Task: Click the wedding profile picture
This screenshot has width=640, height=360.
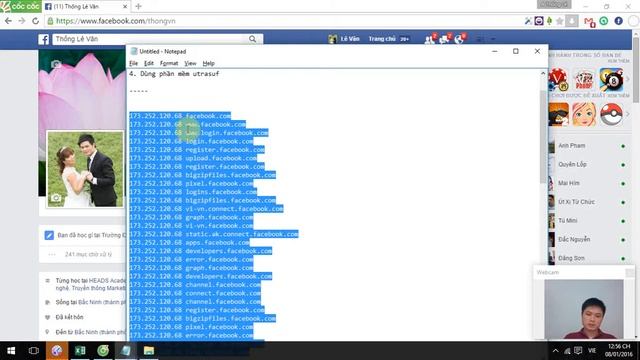Action: [85, 169]
